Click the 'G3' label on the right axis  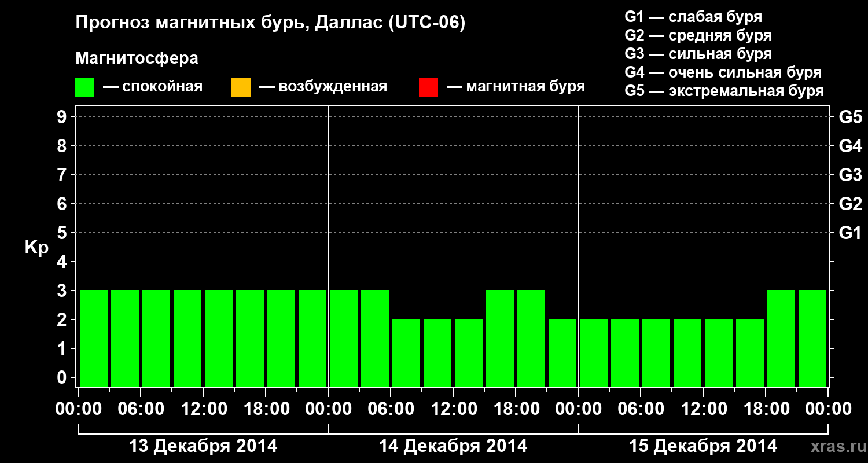(851, 175)
